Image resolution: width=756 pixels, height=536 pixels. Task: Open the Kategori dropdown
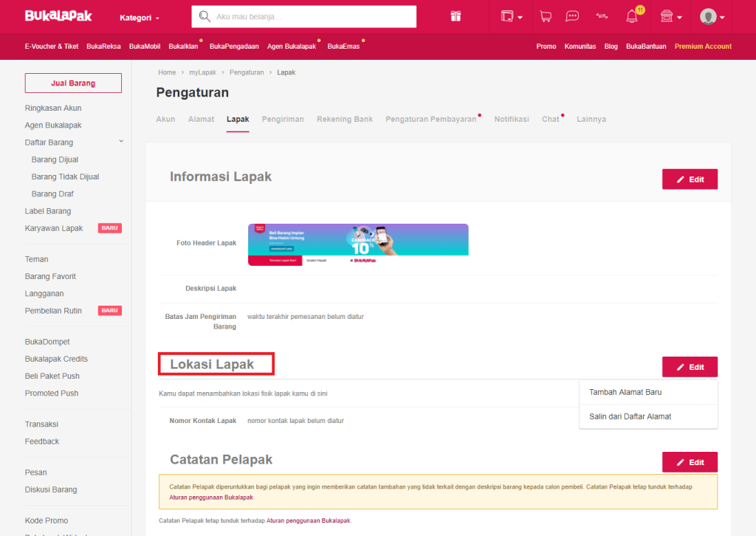pyautogui.click(x=140, y=18)
